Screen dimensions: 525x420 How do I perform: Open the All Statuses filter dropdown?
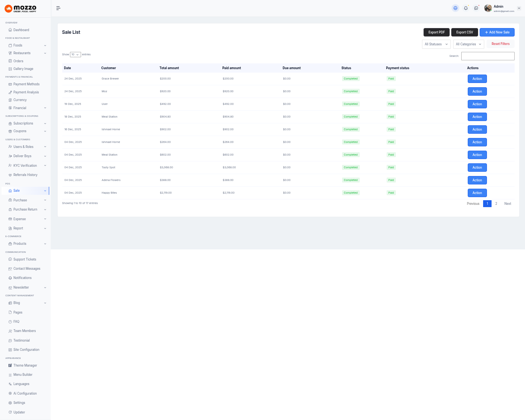click(436, 44)
